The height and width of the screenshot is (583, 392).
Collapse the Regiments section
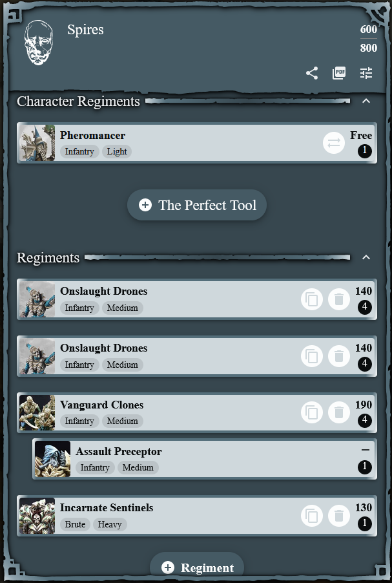(x=366, y=257)
